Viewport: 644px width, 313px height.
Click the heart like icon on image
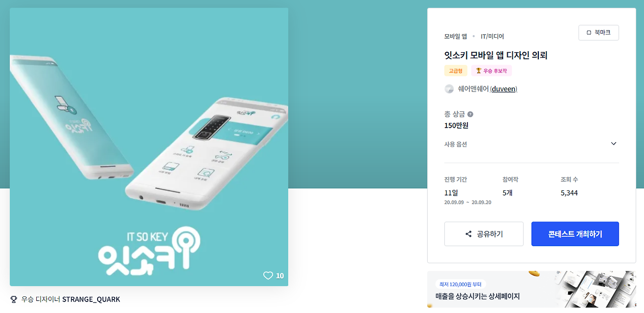pos(268,275)
